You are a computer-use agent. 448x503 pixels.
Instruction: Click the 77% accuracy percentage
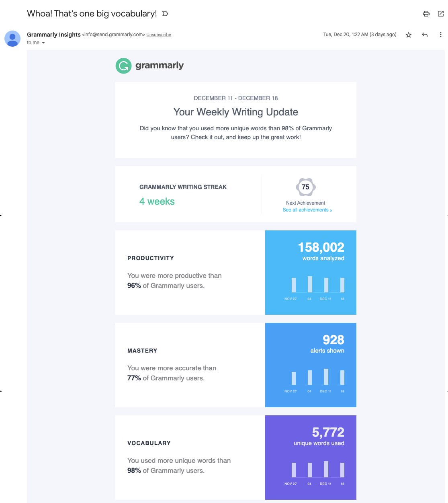click(x=134, y=378)
